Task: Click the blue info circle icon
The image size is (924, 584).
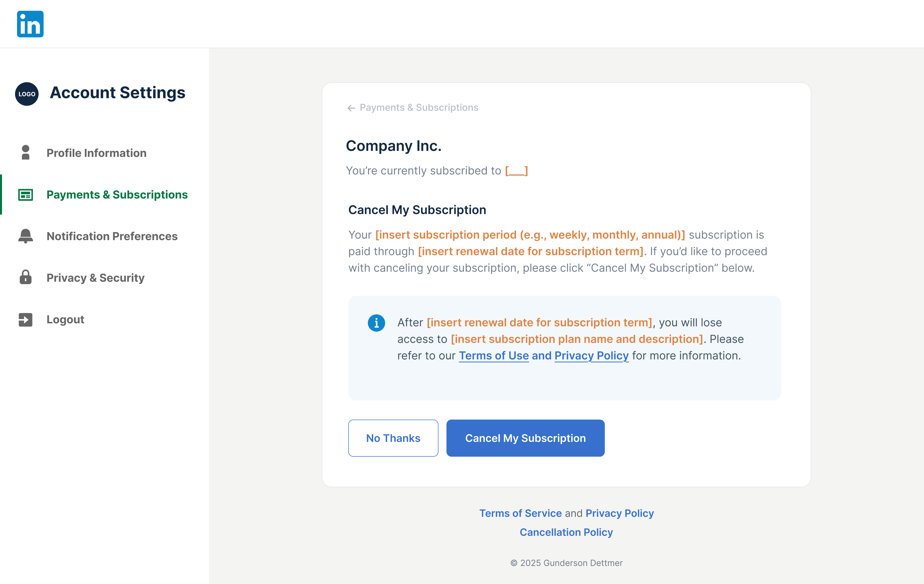Action: pyautogui.click(x=376, y=323)
